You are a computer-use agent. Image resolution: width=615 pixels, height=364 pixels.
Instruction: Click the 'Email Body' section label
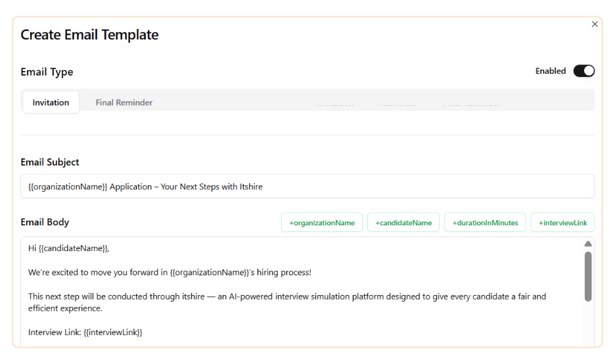[45, 222]
